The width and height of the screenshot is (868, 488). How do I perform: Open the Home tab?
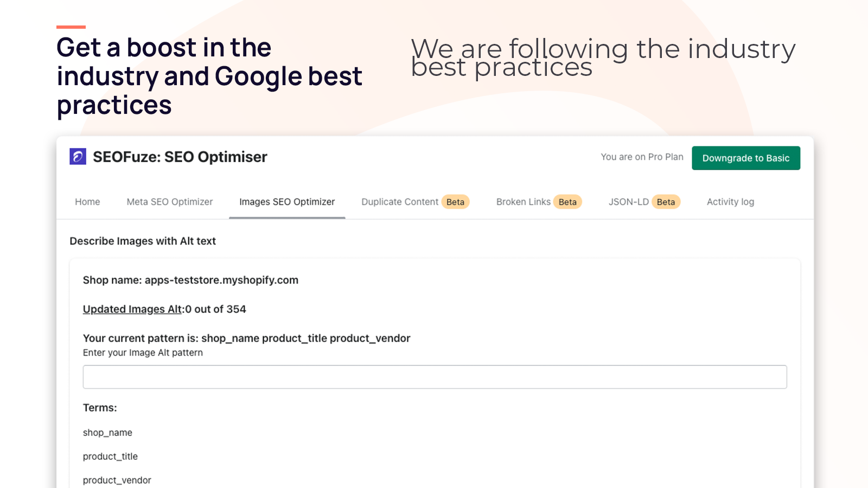coord(87,202)
